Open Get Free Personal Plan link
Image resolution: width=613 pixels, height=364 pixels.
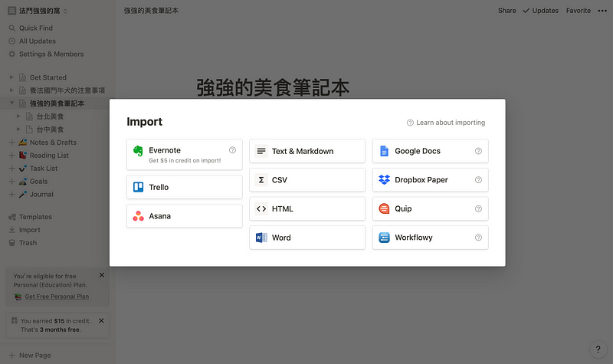[x=57, y=297]
